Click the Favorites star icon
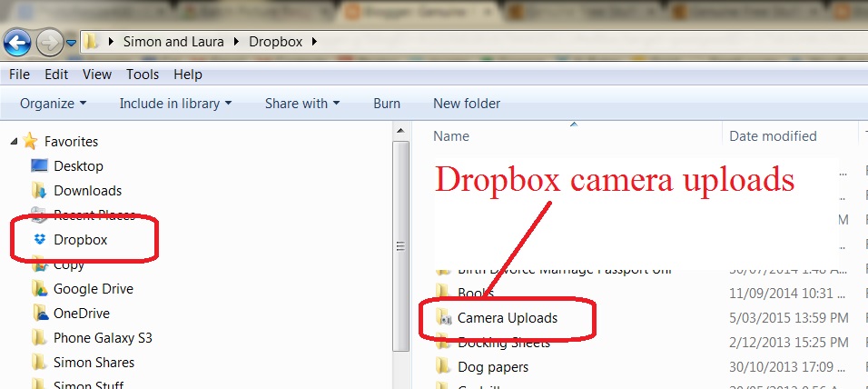 click(31, 141)
